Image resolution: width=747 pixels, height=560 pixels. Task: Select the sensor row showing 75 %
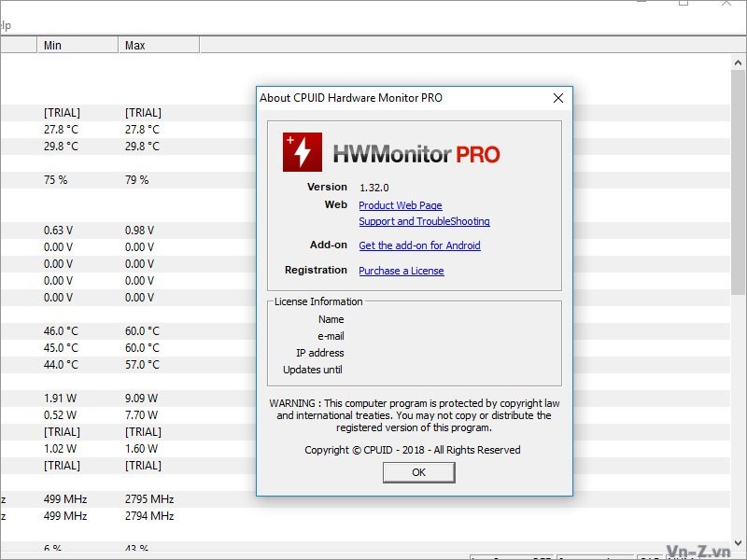56,179
